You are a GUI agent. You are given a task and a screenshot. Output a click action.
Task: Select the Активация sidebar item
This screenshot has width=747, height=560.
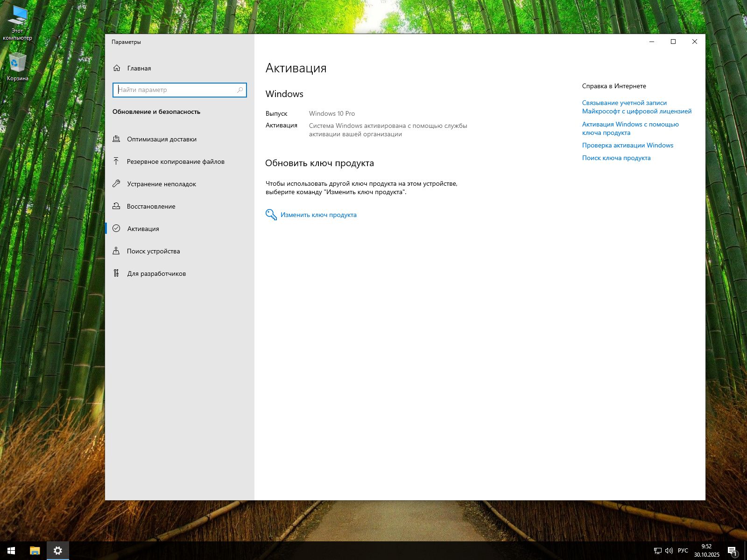pos(143,229)
